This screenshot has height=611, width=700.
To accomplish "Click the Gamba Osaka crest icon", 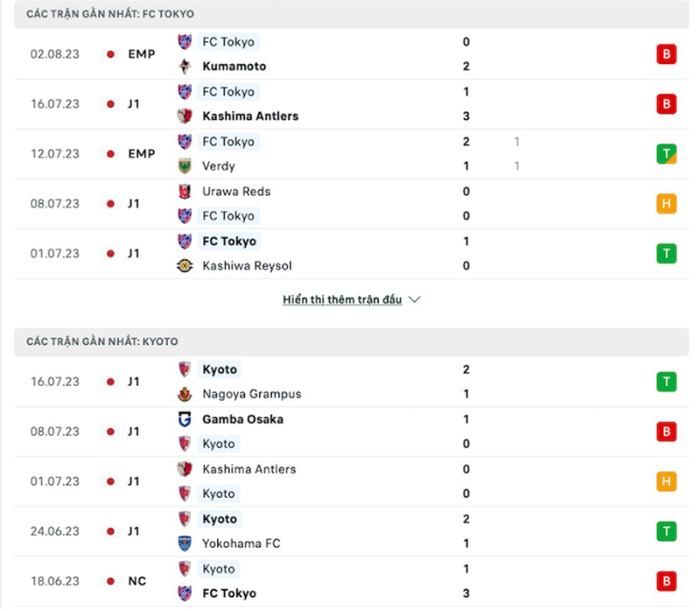I will (x=185, y=419).
